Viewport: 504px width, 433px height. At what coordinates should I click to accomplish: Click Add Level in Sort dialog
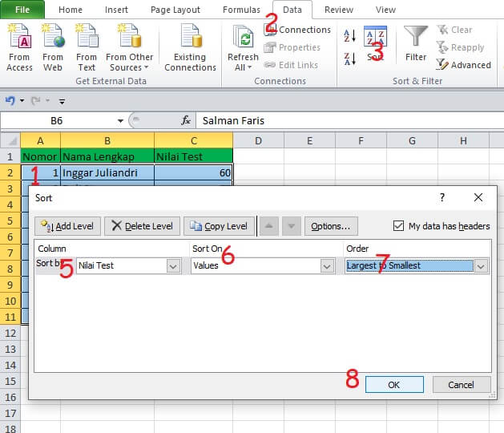pyautogui.click(x=67, y=226)
